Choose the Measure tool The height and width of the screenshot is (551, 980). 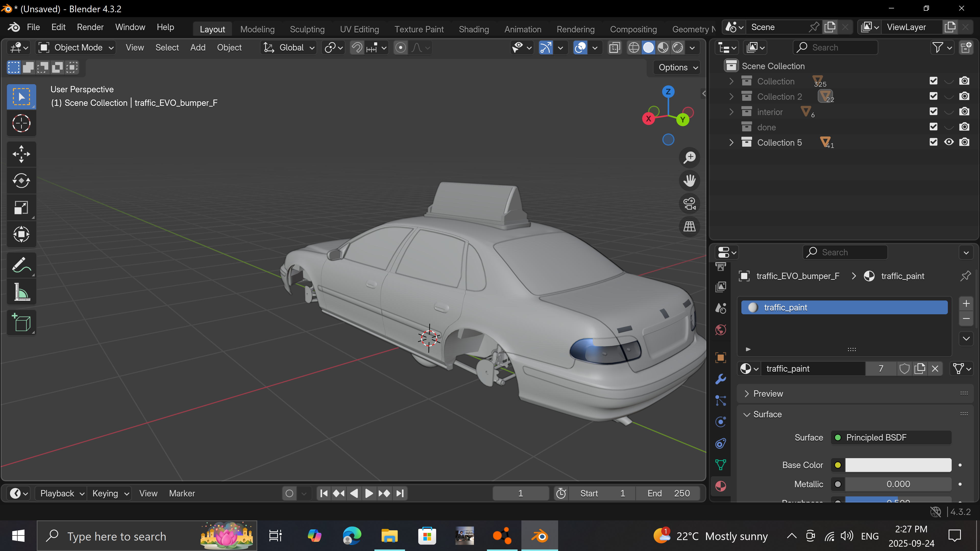pos(21,292)
